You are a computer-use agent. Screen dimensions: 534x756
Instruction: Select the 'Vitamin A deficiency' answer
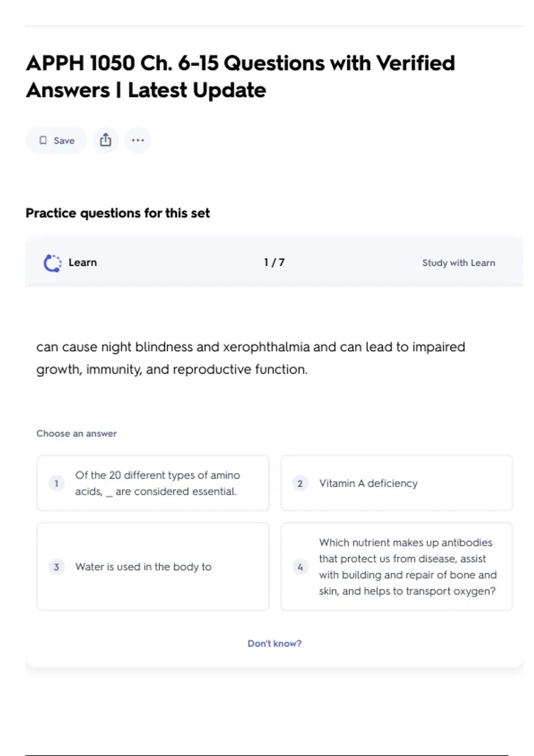(x=396, y=483)
